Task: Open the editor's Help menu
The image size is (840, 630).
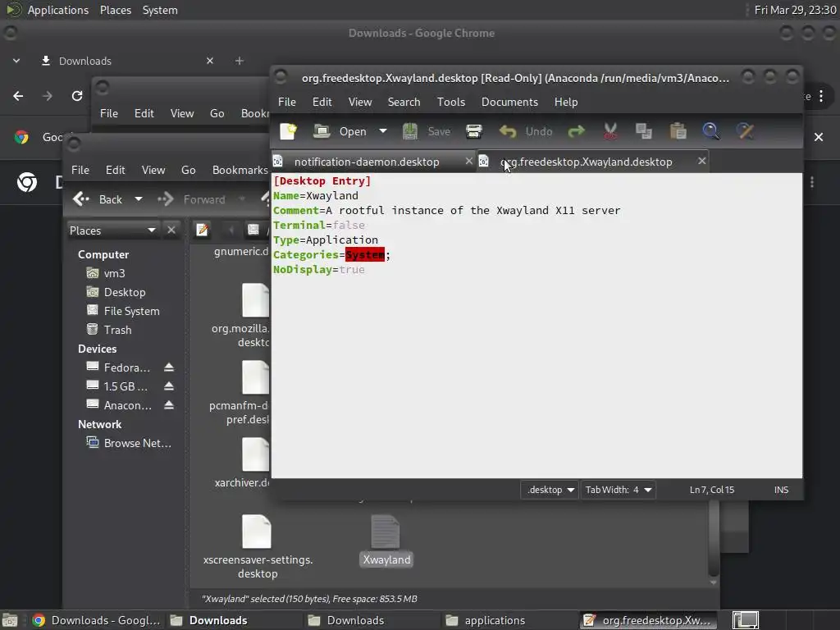Action: (x=566, y=102)
